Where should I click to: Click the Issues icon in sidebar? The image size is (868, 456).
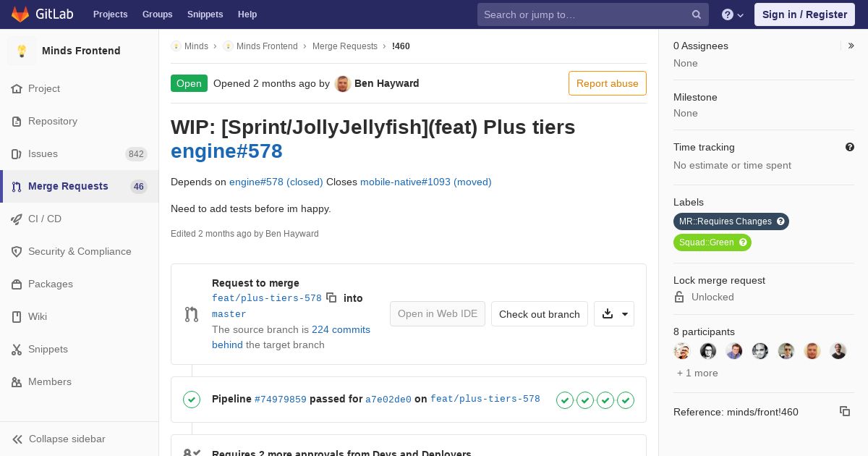tap(17, 153)
